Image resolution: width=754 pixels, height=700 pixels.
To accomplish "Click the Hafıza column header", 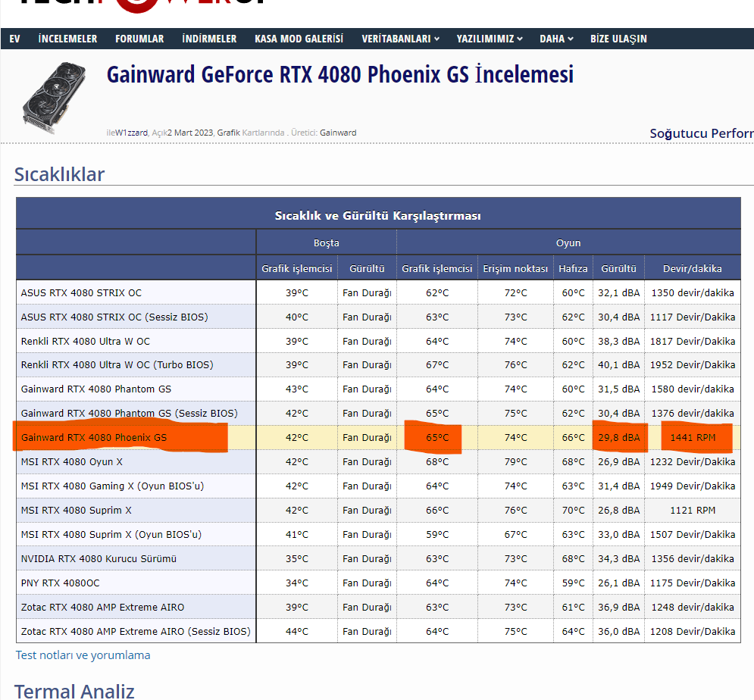I will (573, 269).
